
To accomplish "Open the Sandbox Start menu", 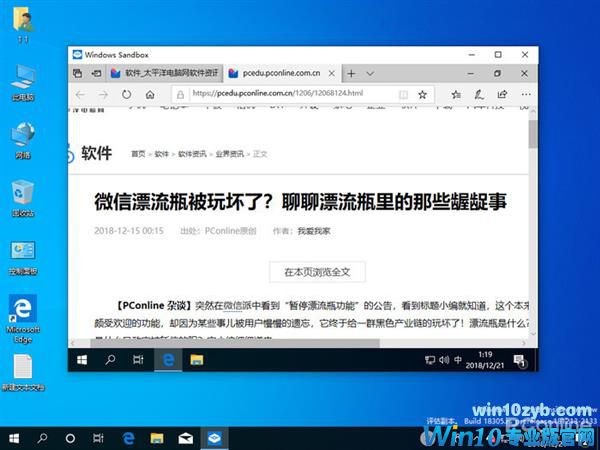I will (82, 360).
